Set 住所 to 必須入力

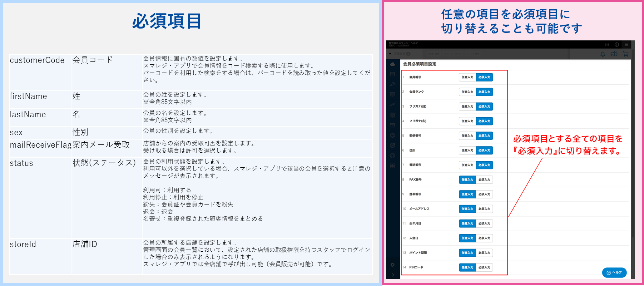[x=484, y=151]
